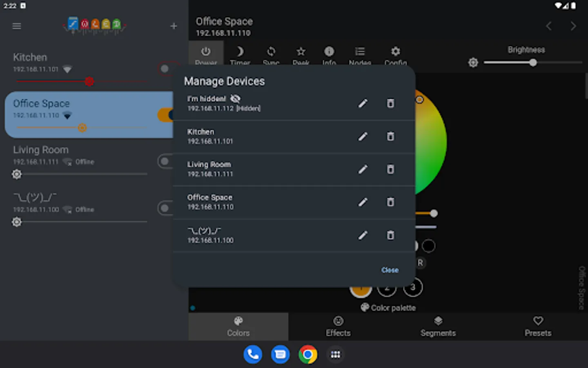Toggle the Living Room power switch
588x368 pixels.
click(166, 162)
